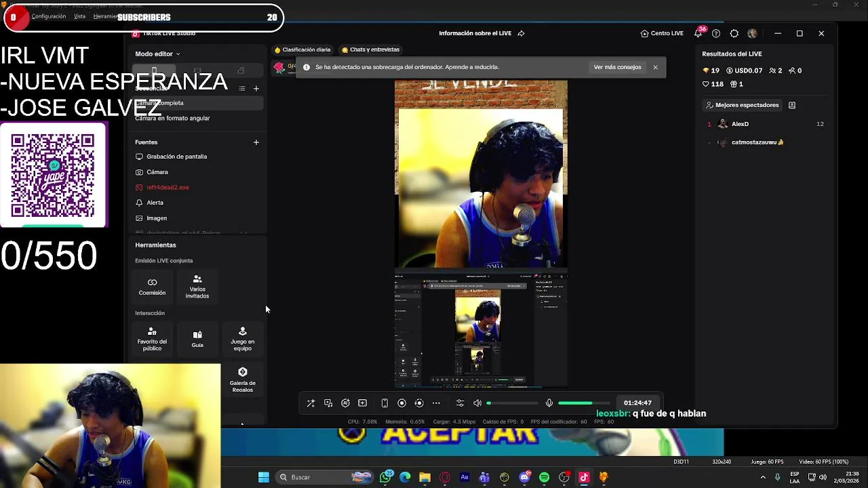The height and width of the screenshot is (488, 868).
Task: Open Spotify from the taskbar
Action: click(544, 477)
